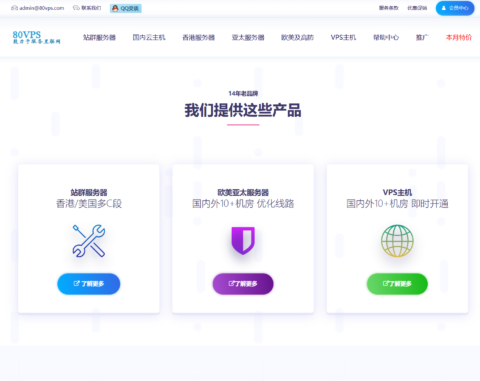Click the 我们提供这些产品 heading

(x=243, y=110)
